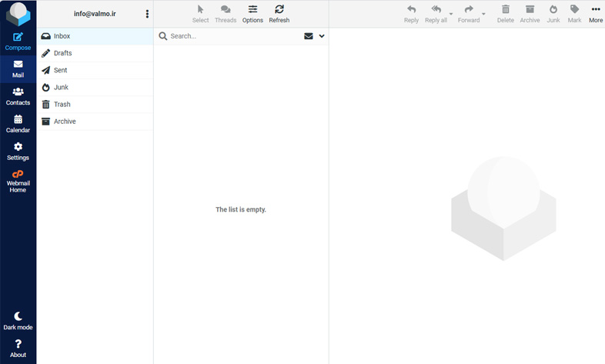
Task: Click the Refresh mail list icon
Action: click(279, 13)
